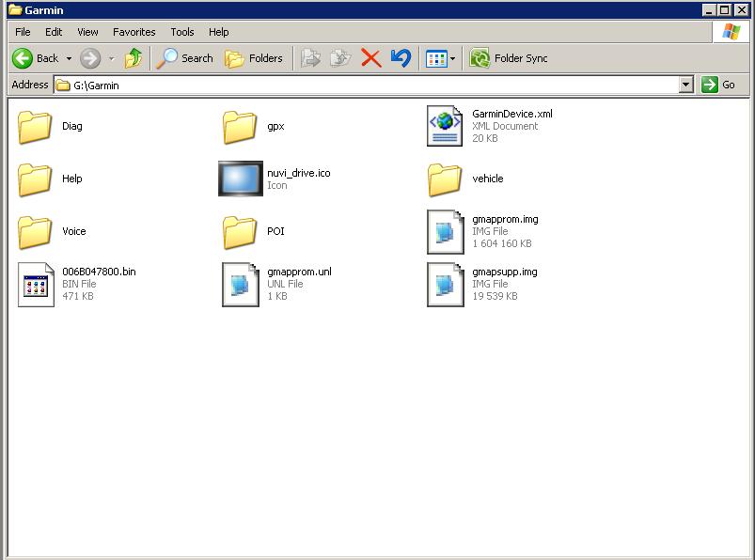Expand the Address bar dropdown list
755x560 pixels.
coord(685,85)
